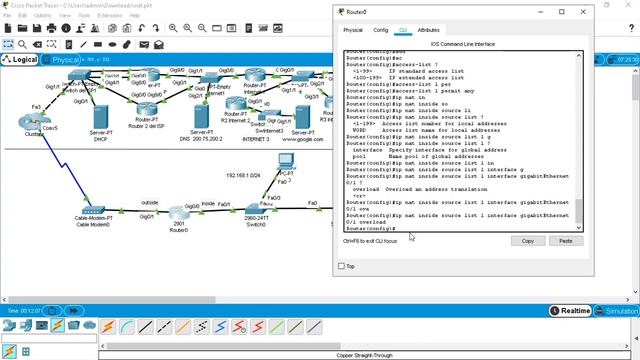This screenshot has height=360, width=640.
Task: Select Console cable in connections
Action: (x=127, y=327)
